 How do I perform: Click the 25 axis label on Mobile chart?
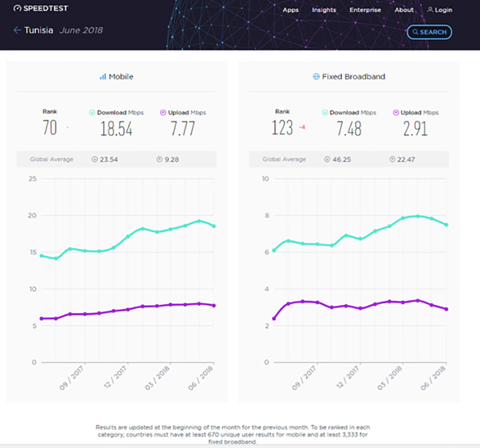(33, 178)
